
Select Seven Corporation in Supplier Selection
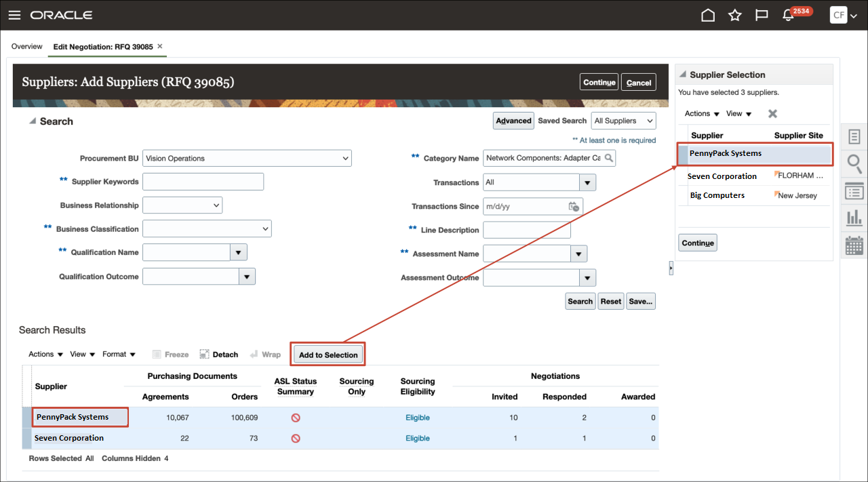(753, 176)
